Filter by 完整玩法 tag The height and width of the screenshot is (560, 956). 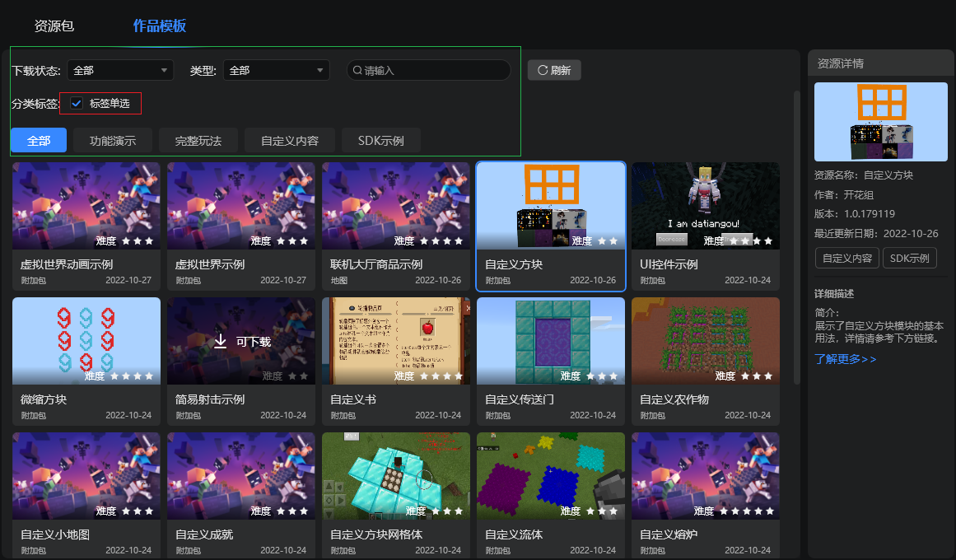tap(198, 140)
